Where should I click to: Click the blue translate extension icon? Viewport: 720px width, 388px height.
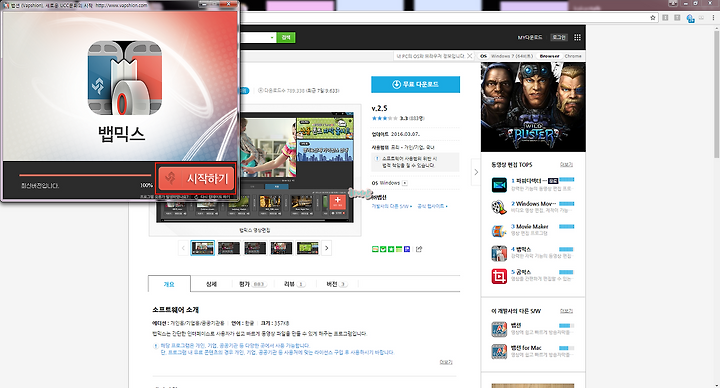(x=690, y=18)
